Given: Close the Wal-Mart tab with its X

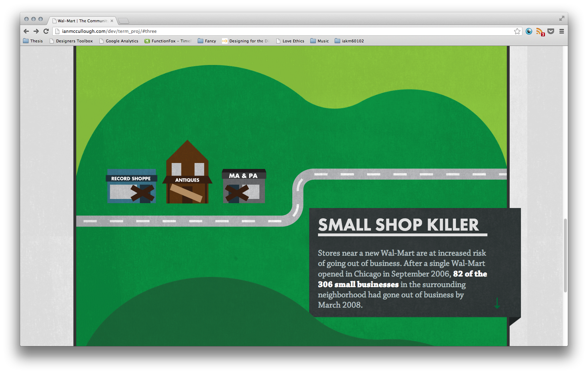Looking at the screenshot, I should [112, 21].
